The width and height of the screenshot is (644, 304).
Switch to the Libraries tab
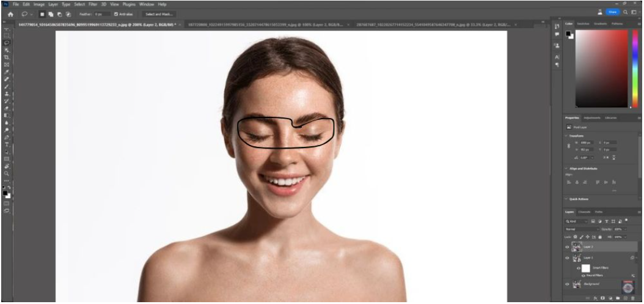(x=610, y=117)
